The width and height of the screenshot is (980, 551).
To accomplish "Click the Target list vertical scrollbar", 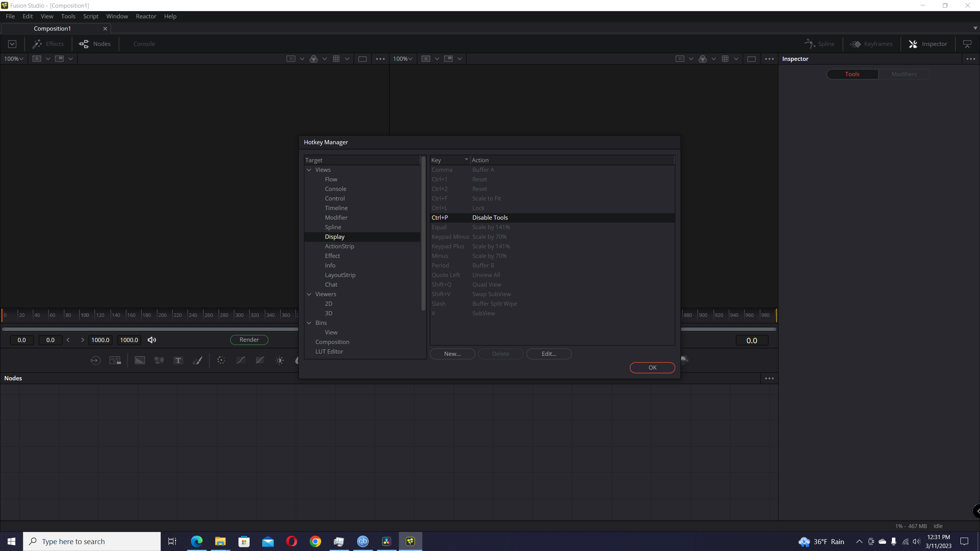I will (423, 233).
